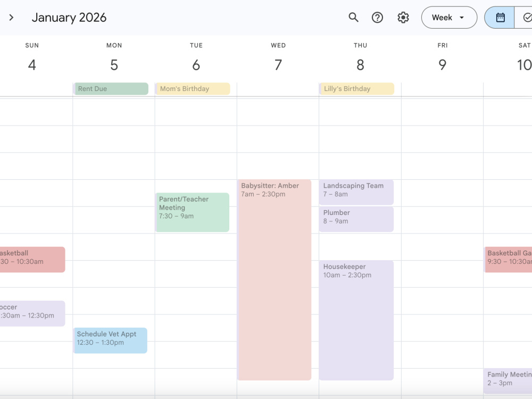The height and width of the screenshot is (399, 532).
Task: Open the help question mark icon
Action: coord(377,18)
